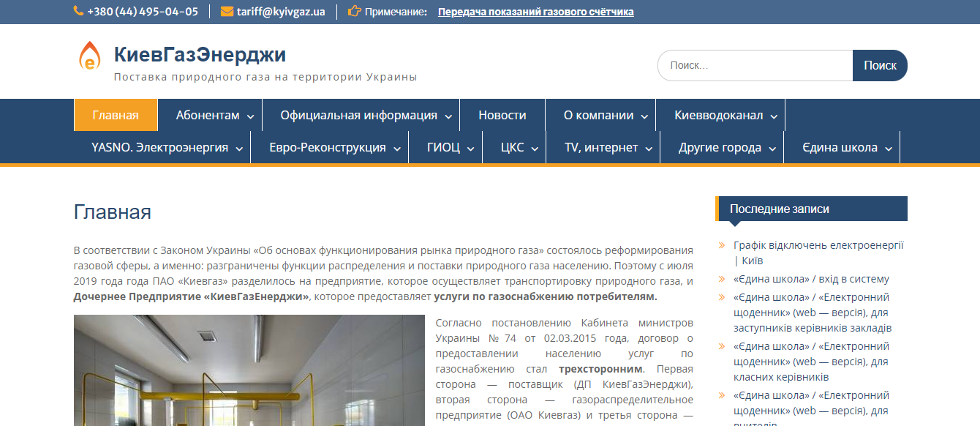Click arrow bullet beside «Єдина школа» / вхід
Viewport: 980px width, 426px height.
[x=723, y=280]
